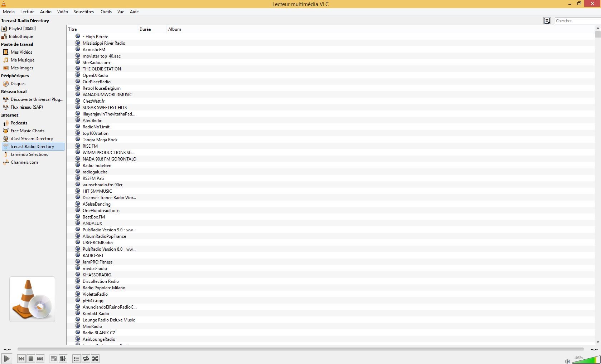The image size is (601, 364).
Task: Select Flux réseau (SAP)
Action: tap(27, 107)
